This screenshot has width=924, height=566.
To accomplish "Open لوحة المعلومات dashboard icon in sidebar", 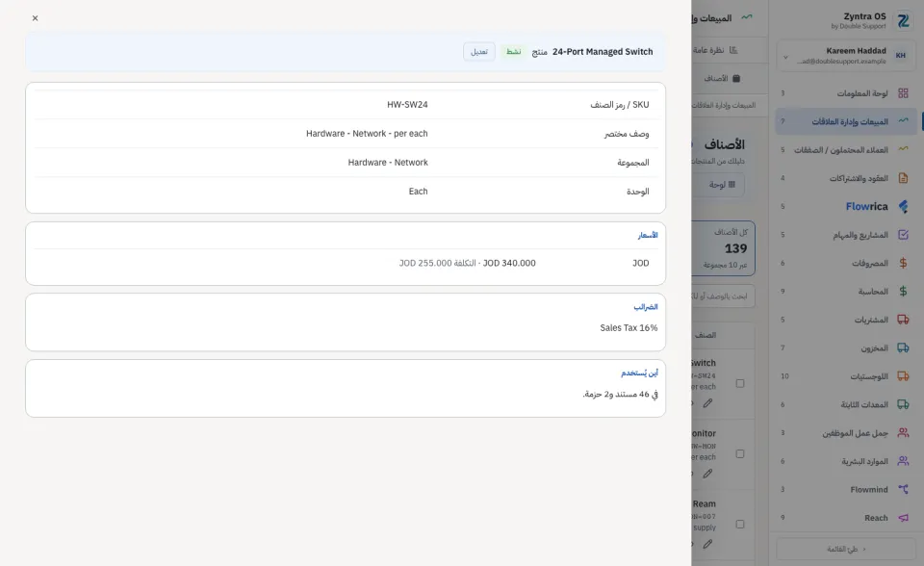I will pyautogui.click(x=903, y=93).
